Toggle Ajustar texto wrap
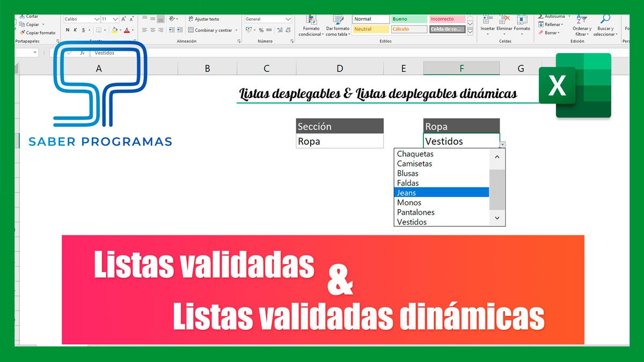The image size is (644, 362). [203, 19]
